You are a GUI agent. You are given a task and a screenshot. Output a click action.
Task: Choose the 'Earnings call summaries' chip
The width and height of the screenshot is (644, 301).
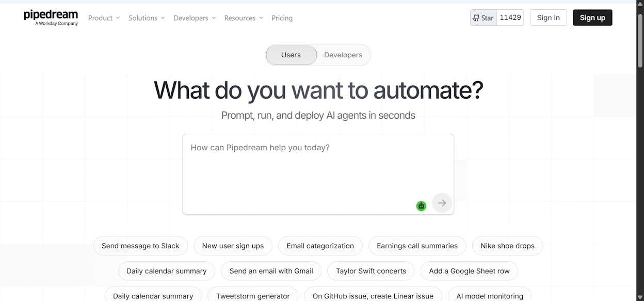(x=417, y=246)
